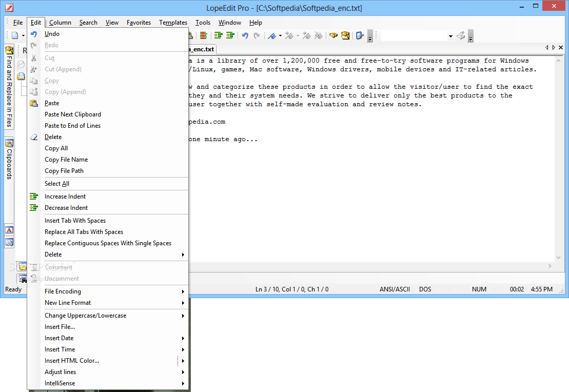Image resolution: width=569 pixels, height=392 pixels.
Task: Choose Paste to End of Lines
Action: click(108, 126)
